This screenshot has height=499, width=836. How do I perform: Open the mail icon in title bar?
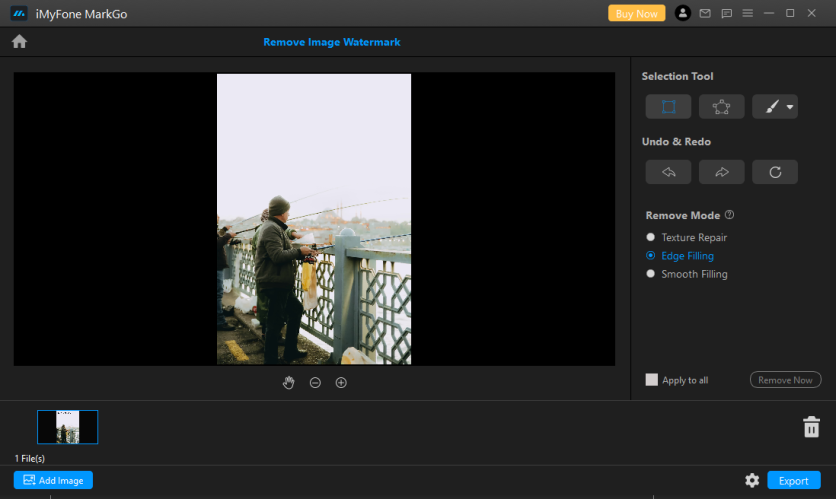click(x=705, y=13)
